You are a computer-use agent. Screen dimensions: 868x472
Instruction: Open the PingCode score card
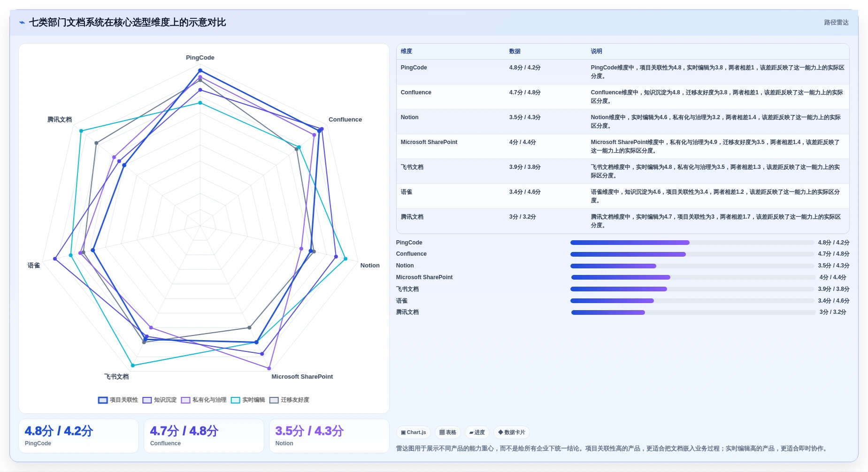(x=78, y=436)
